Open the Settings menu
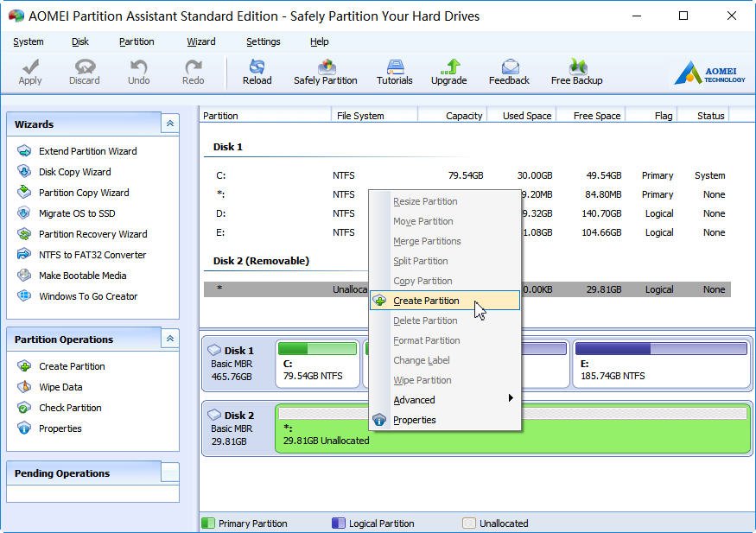Screen dimensions: 756x533 264,42
